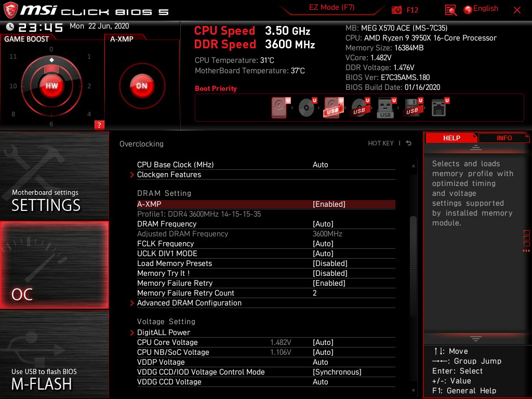
Task: Select Game Boost stage 11 marking
Action: (13, 56)
